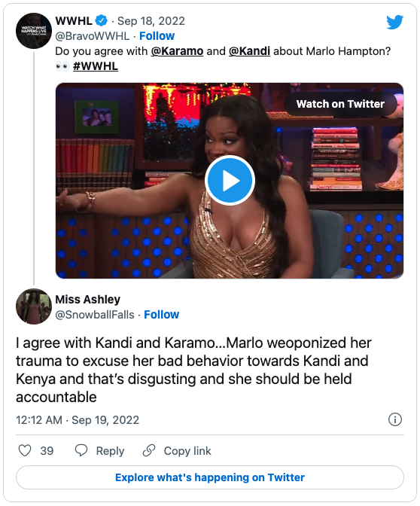The image size is (420, 506).
Task: Follow the @BravoWWHL account
Action: [x=157, y=36]
